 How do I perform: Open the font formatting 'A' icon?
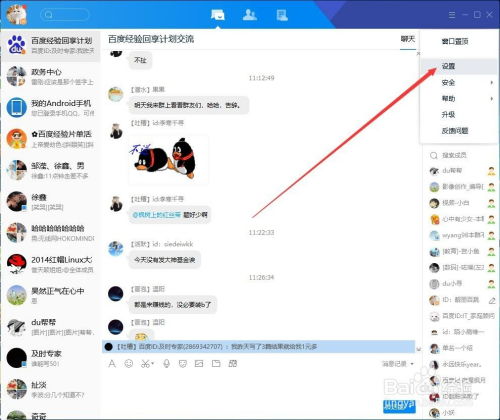[112, 364]
